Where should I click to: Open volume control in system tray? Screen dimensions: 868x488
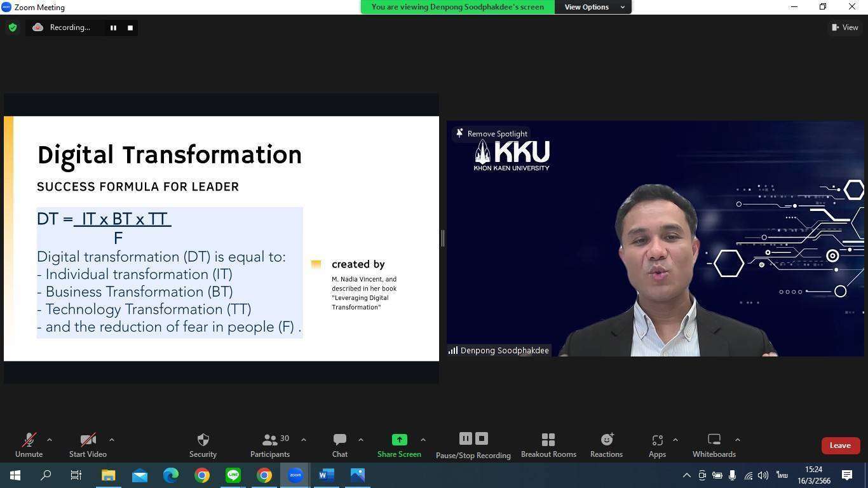tap(763, 475)
